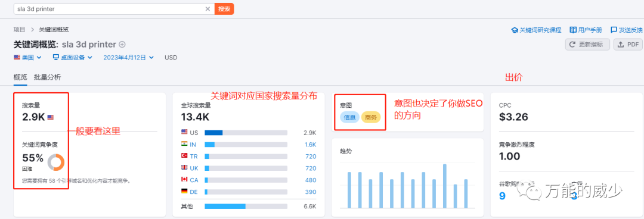644x219 pixels.
Task: Click the 1.00 competition value
Action: pos(510,157)
